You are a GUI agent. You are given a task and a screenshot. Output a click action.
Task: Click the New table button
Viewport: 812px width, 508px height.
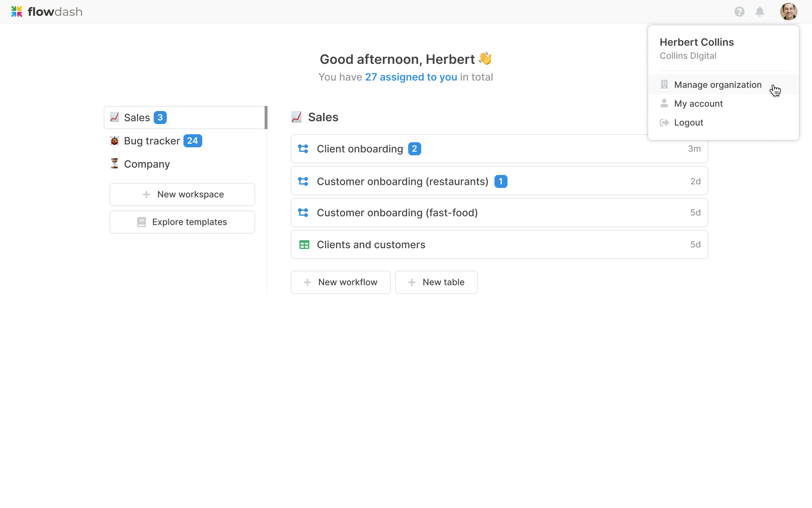pyautogui.click(x=436, y=282)
